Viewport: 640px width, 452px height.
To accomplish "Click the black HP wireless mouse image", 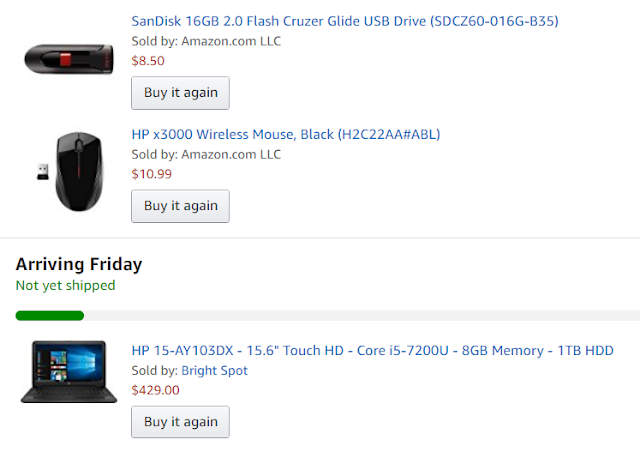I will pos(79,171).
